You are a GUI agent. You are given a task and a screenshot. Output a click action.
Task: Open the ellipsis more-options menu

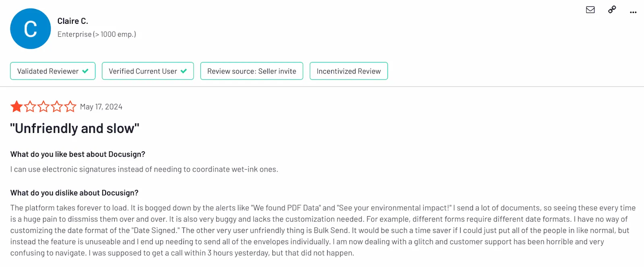pos(633,12)
